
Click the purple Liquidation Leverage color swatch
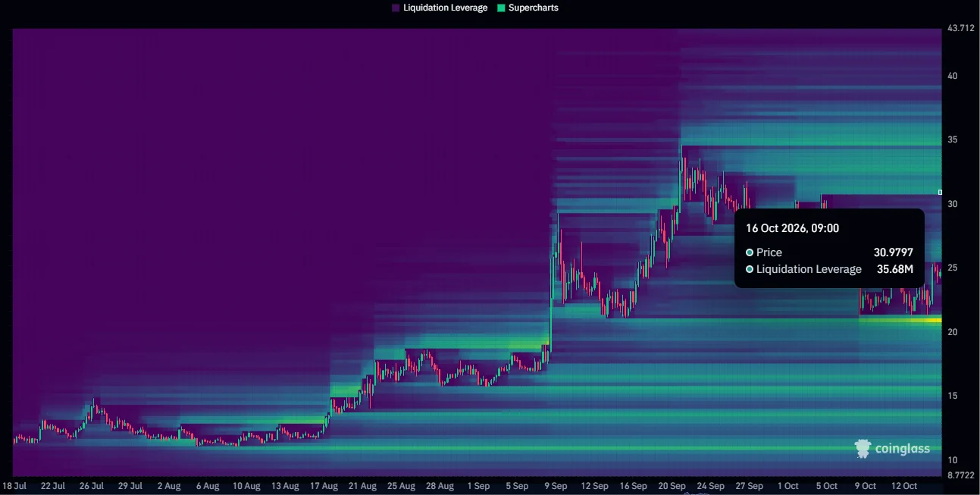[x=396, y=8]
